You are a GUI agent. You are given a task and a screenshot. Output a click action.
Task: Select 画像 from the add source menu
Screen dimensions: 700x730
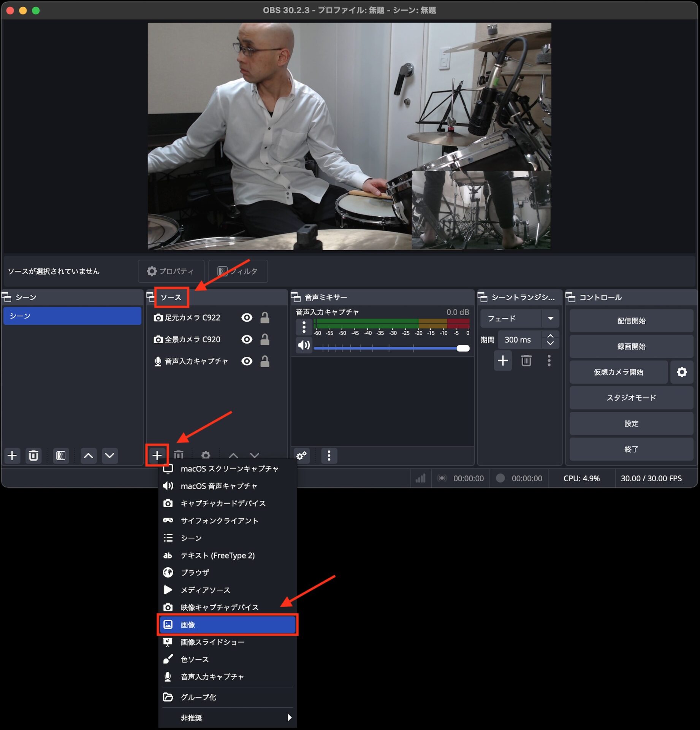227,624
